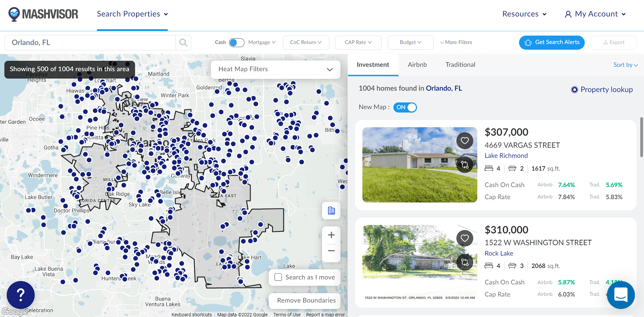This screenshot has height=317, width=644.
Task: Click Keyboard shortcuts on the map
Action: click(192, 315)
